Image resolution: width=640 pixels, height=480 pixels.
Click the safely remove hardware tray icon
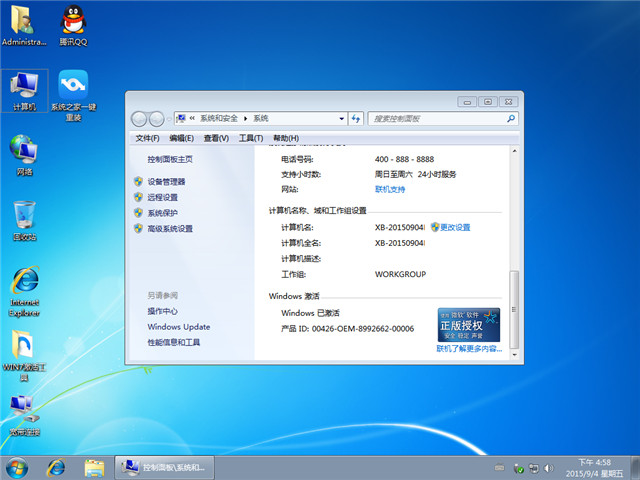[518, 468]
